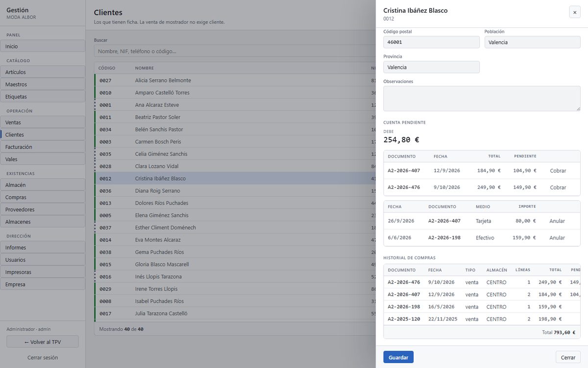The image size is (588, 368).
Task: Open the Ventas section
Action: pos(43,122)
